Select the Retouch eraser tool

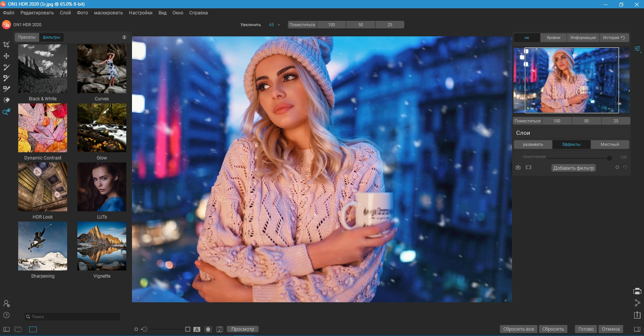(6, 100)
